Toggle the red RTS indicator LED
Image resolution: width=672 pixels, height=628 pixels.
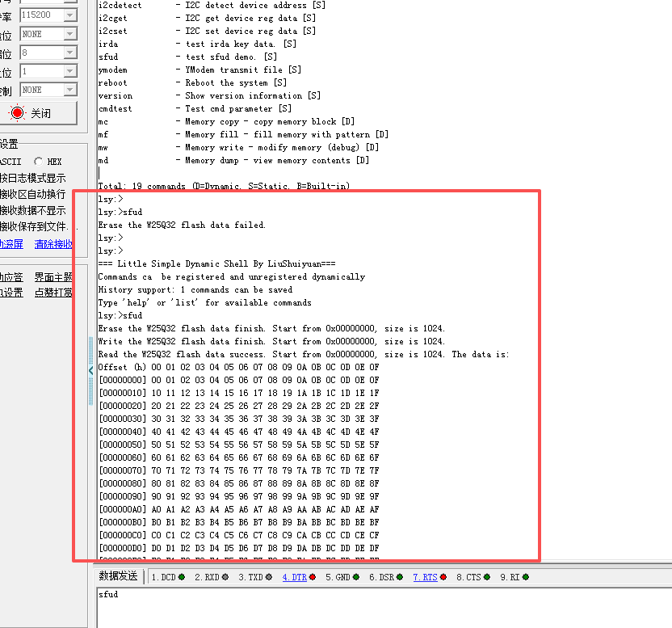click(x=443, y=577)
